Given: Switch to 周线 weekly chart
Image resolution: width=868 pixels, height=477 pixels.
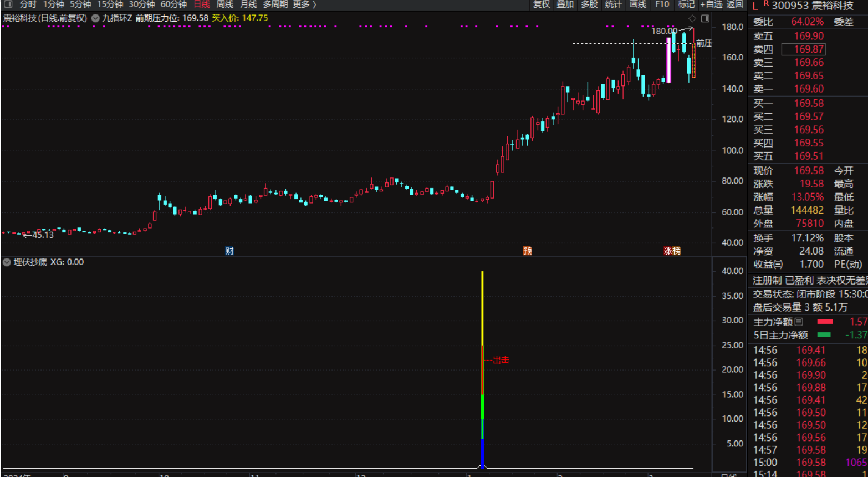Looking at the screenshot, I should (x=224, y=4).
